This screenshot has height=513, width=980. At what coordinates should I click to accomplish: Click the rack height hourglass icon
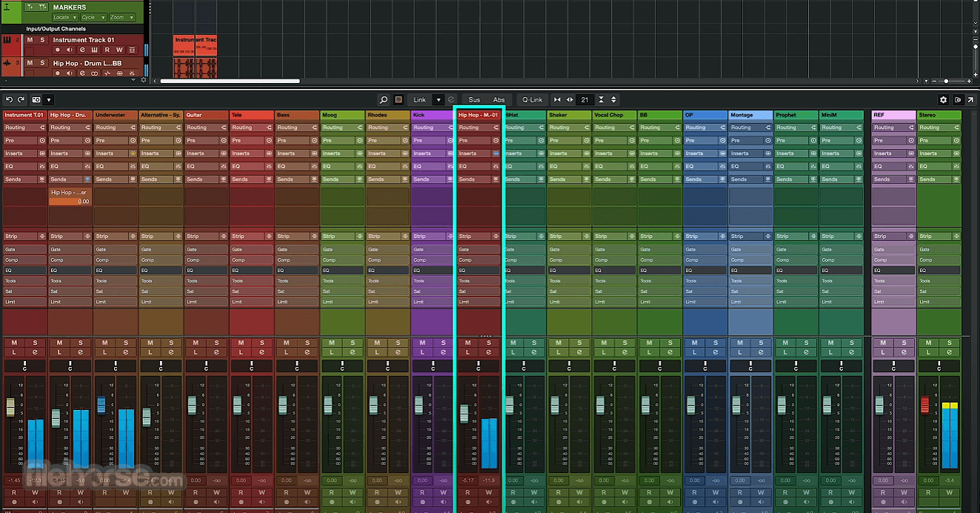pyautogui.click(x=601, y=99)
